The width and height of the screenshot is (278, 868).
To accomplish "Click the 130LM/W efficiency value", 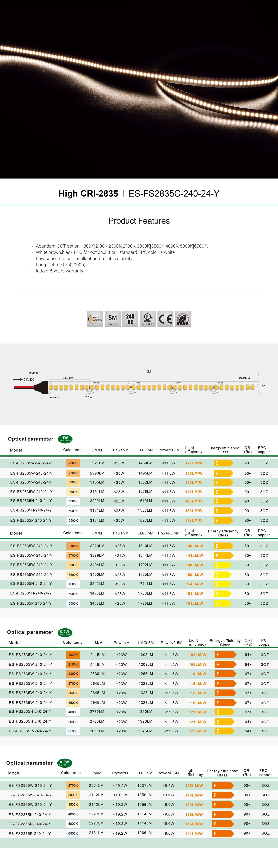I will (194, 473).
